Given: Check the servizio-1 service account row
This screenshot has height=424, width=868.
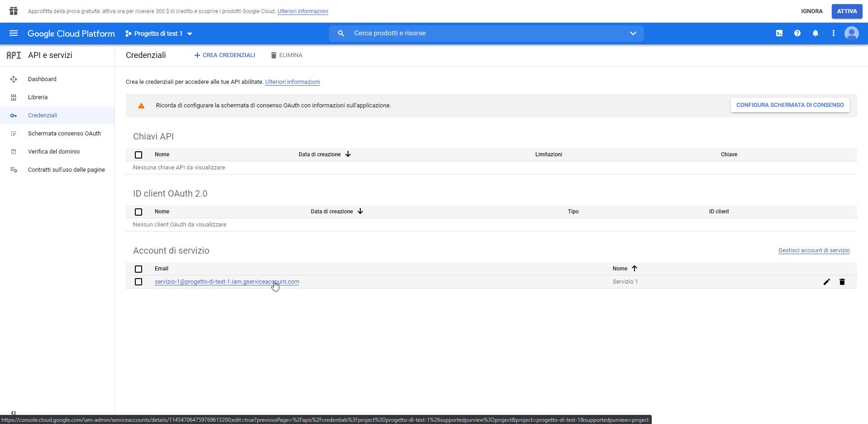Looking at the screenshot, I should click(x=138, y=282).
